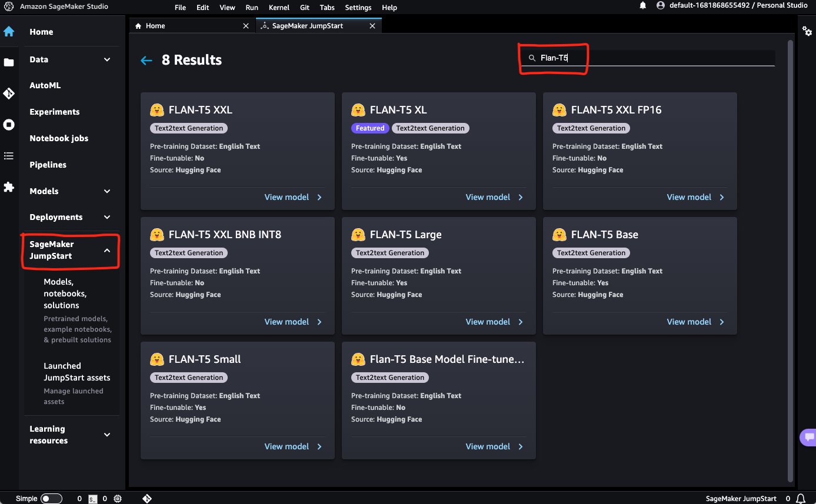Viewport: 816px width, 504px height.
Task: Open the File menu
Action: (x=181, y=8)
